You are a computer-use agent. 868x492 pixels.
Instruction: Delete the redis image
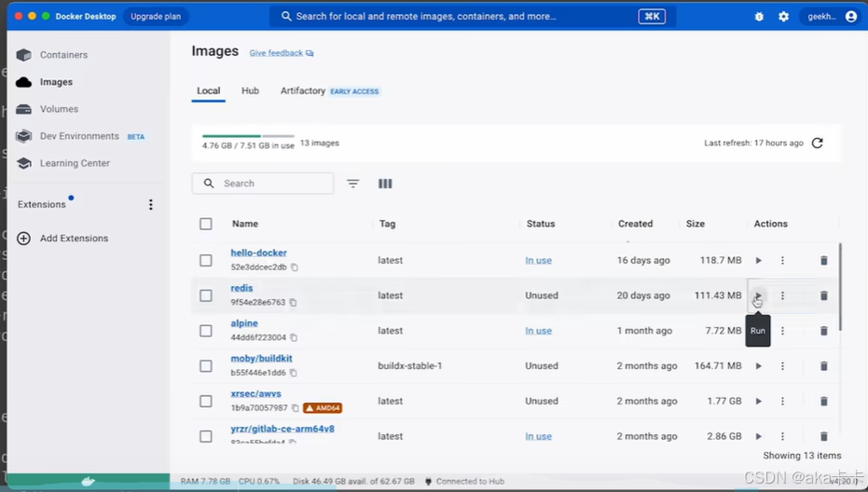(x=824, y=295)
